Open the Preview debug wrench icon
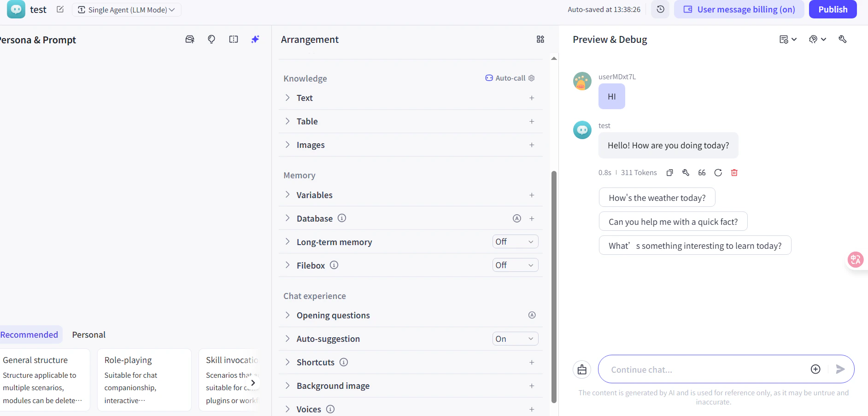Screen dimensions: 868x416 coord(843,39)
